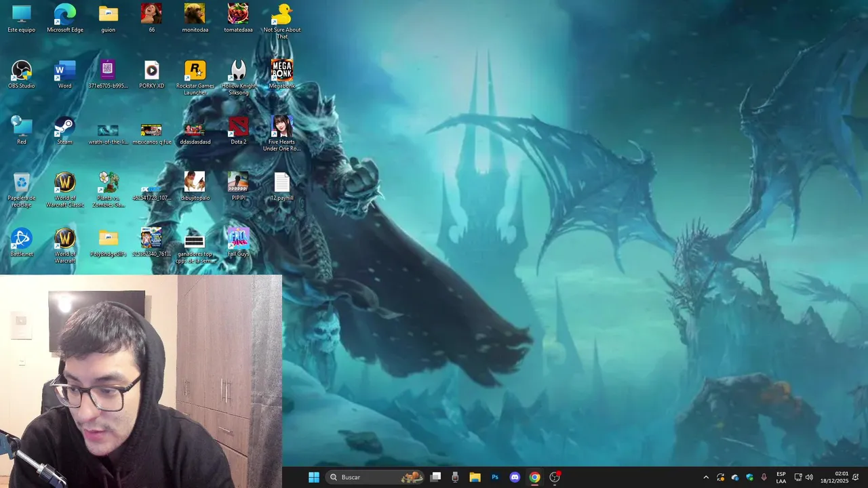The height and width of the screenshot is (488, 868).
Task: Show hidden system tray icons
Action: [706, 477]
